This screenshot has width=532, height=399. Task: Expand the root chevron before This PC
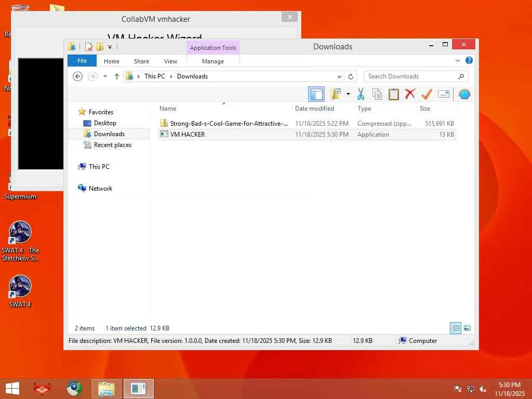[138, 77]
